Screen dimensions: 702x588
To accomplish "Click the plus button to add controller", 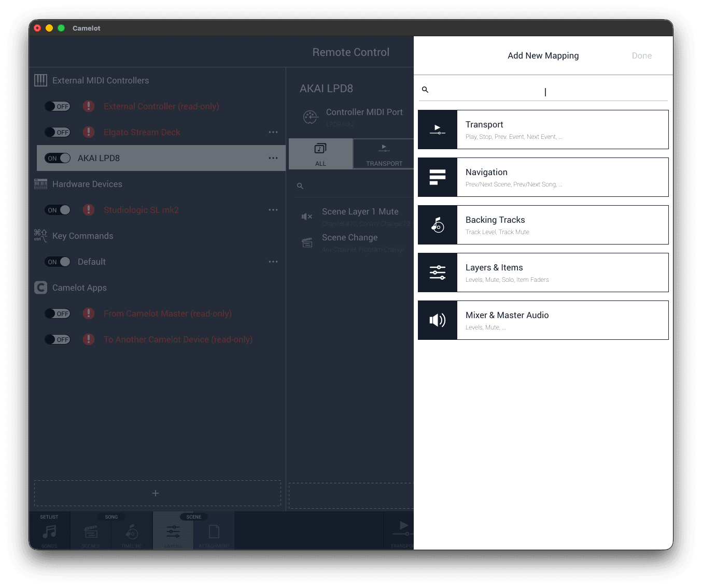I will 156,493.
